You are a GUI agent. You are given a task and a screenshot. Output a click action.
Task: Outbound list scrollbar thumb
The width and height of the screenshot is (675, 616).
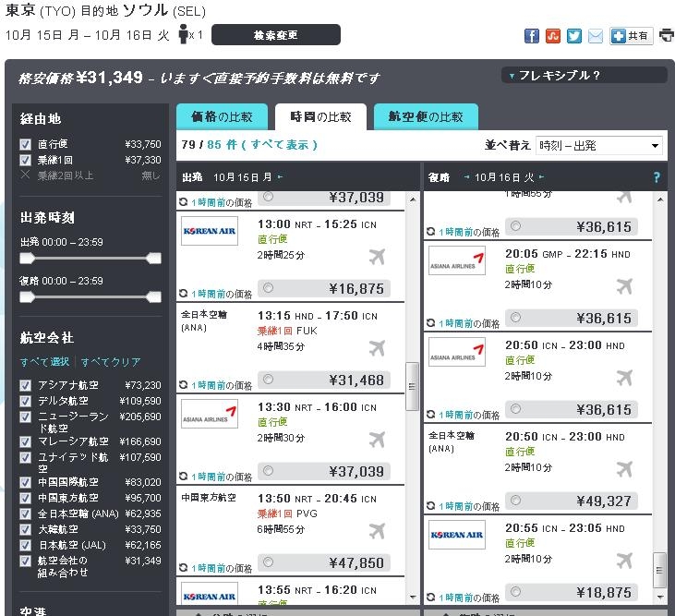coord(412,386)
